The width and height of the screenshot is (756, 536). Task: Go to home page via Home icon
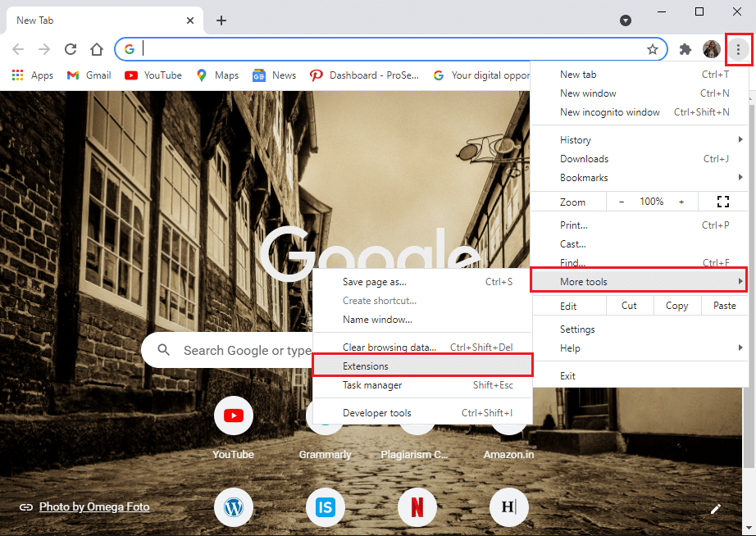[x=97, y=49]
